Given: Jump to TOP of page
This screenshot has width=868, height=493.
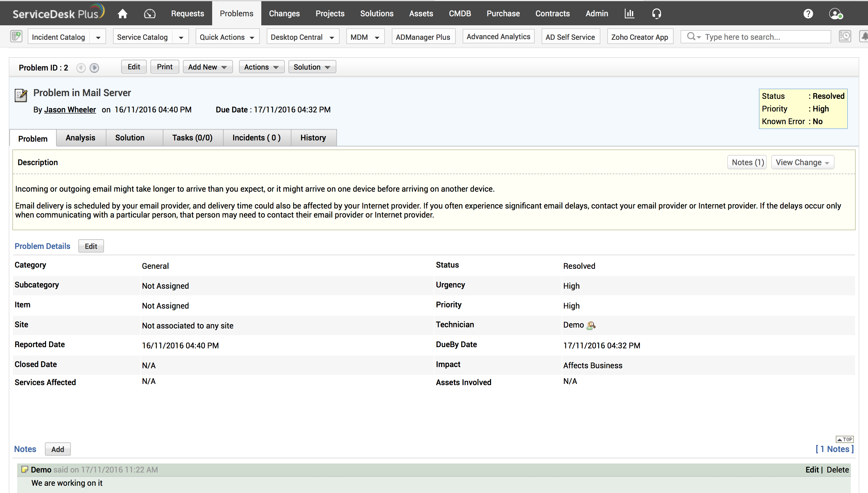Looking at the screenshot, I should (844, 439).
